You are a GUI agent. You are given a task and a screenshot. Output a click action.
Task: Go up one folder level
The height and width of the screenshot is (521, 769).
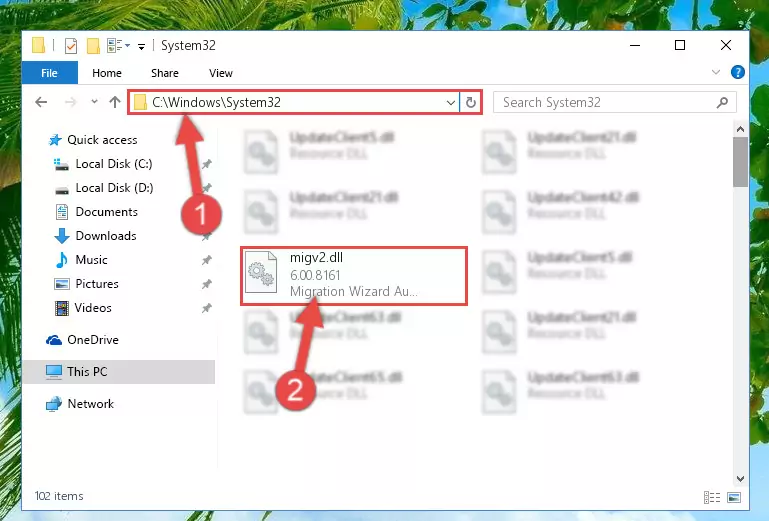coord(115,102)
